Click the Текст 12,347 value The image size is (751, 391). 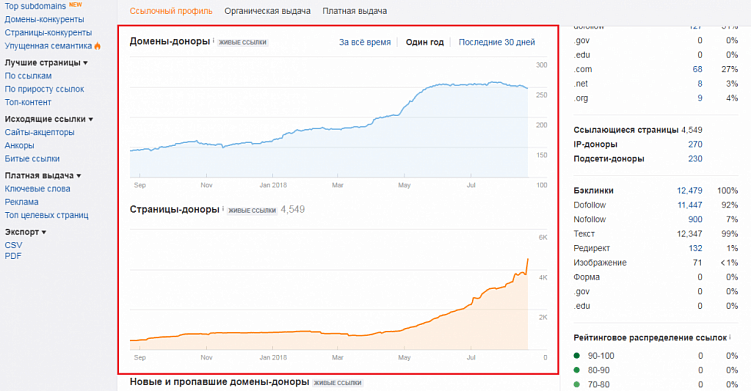click(689, 234)
